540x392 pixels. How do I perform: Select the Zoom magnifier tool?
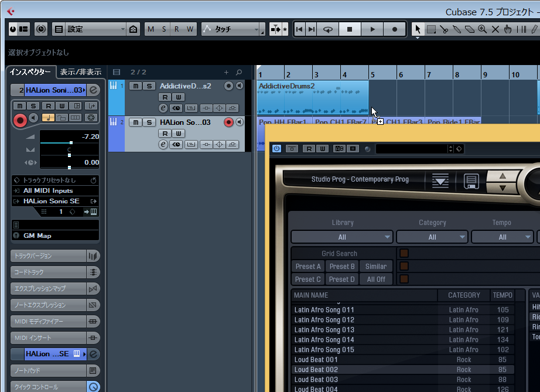pos(482,29)
